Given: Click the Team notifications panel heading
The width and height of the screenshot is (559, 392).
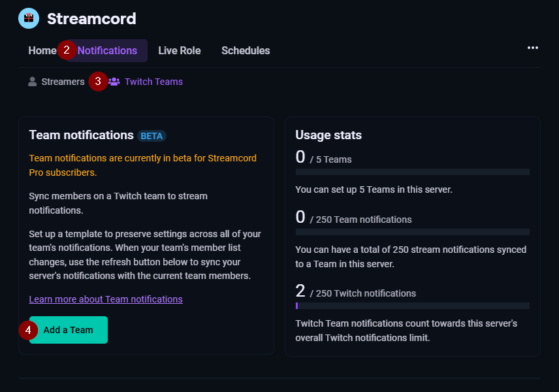Looking at the screenshot, I should click(x=81, y=135).
